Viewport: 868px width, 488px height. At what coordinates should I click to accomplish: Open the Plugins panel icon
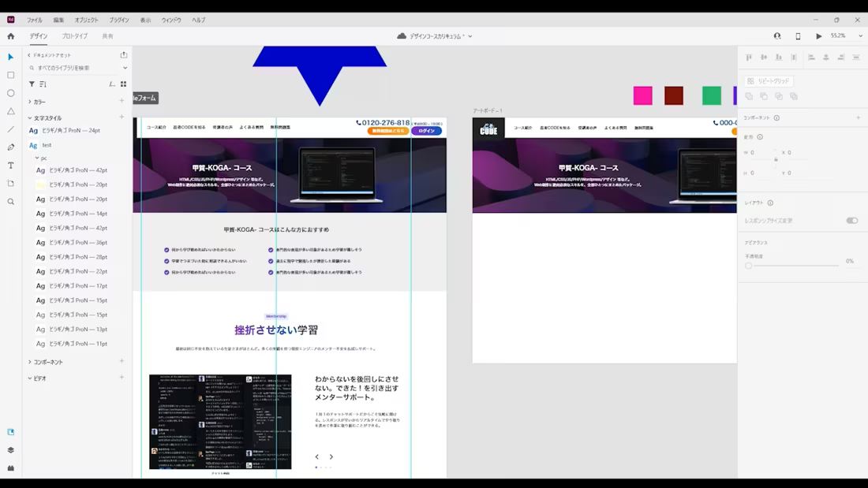[10, 468]
